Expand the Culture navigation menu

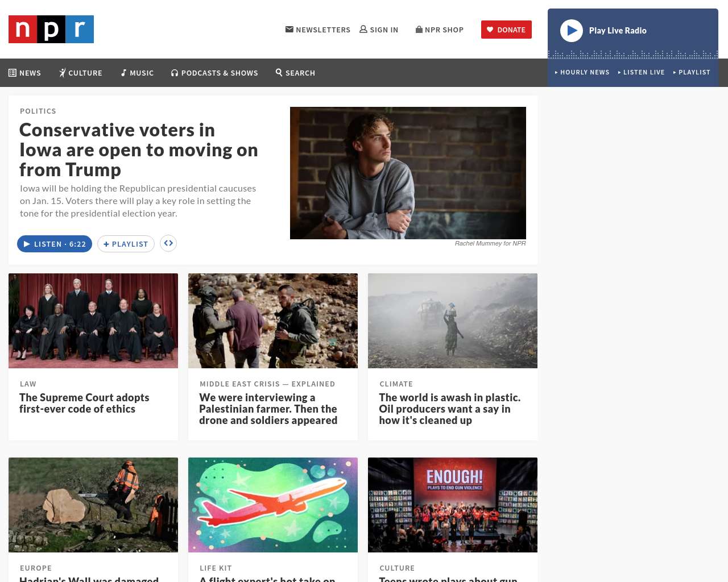point(81,73)
